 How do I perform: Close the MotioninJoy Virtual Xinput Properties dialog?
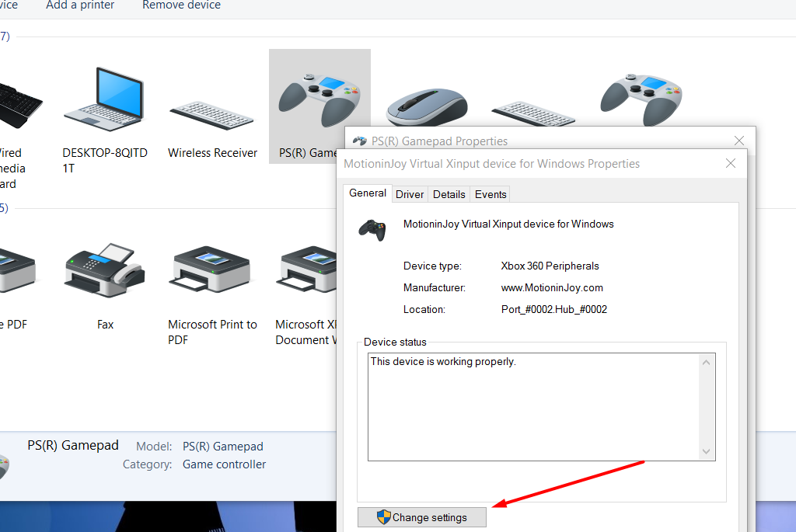click(731, 163)
